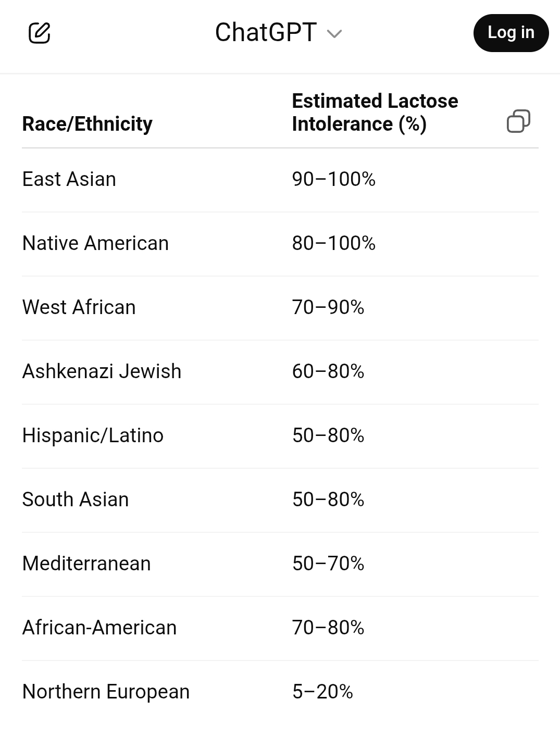Select the Hispanic/Latino row label
560x749 pixels.
pos(93,435)
